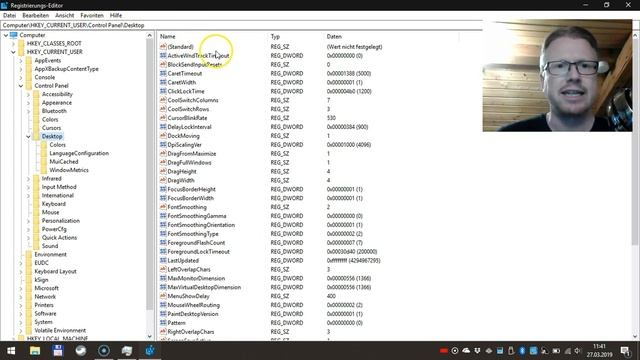Collapse the Control Panel key arrow

[x=21, y=86]
